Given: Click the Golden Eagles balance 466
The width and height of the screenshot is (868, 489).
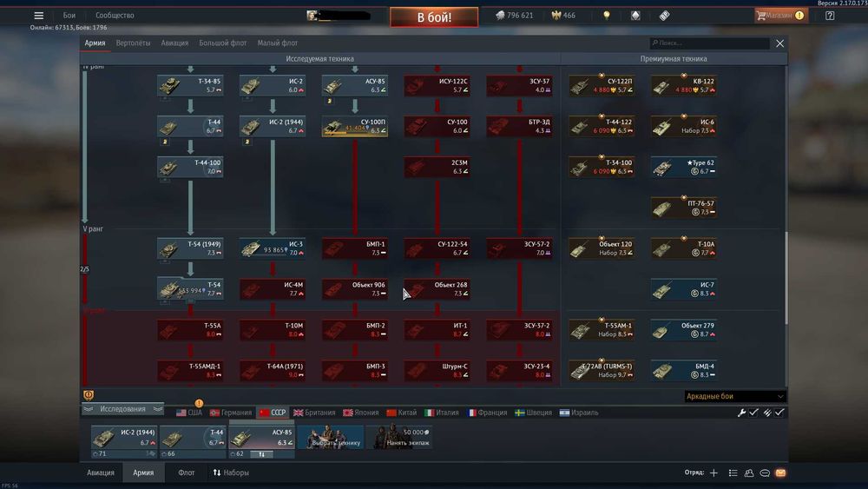Looking at the screenshot, I should (563, 16).
